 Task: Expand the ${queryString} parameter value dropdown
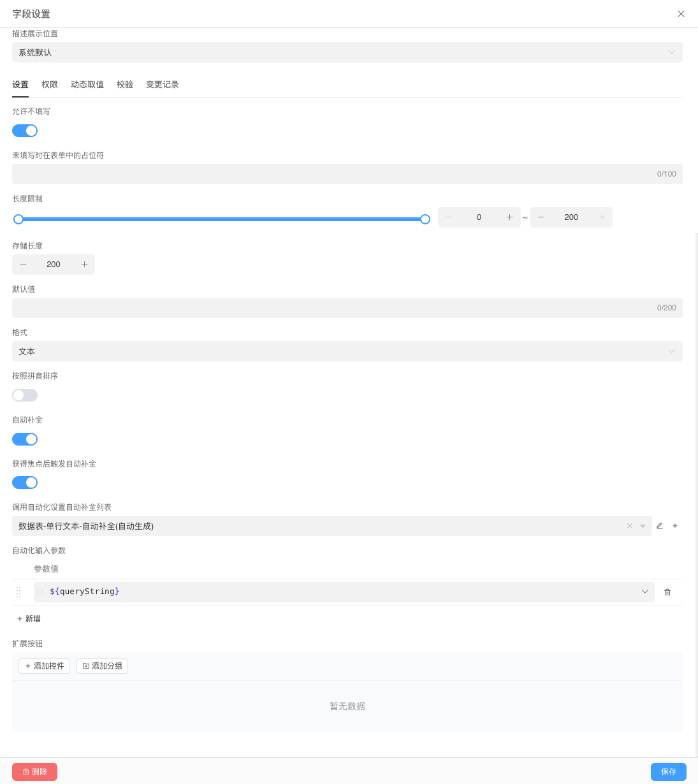644,592
